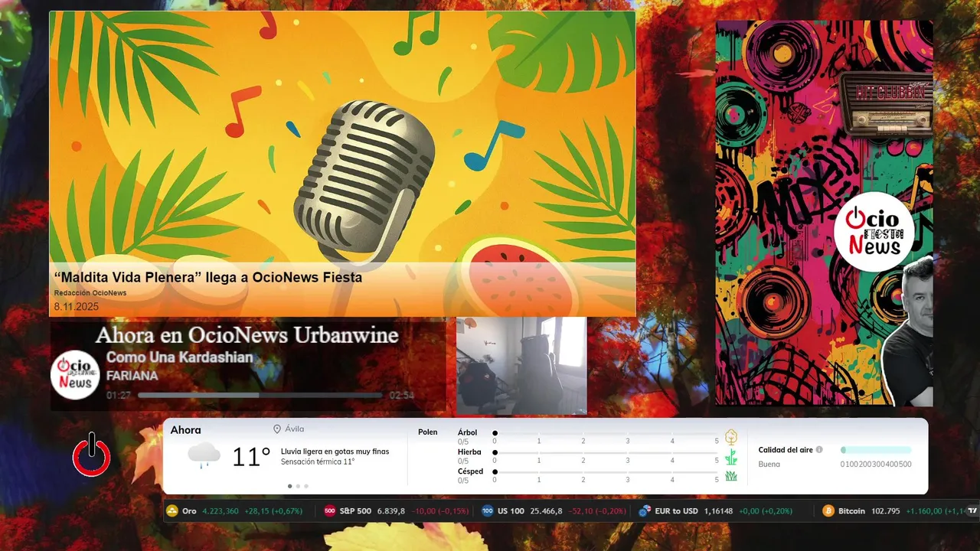Click the EUR to USD flags icon
The height and width of the screenshot is (551, 980).
(645, 511)
